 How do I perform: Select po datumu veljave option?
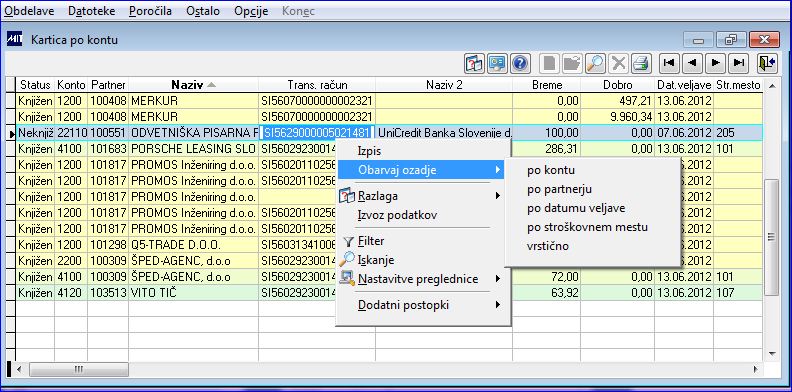[x=576, y=208]
